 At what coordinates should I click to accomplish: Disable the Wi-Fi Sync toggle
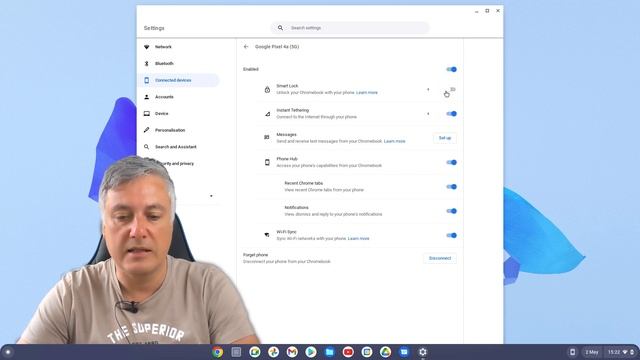pyautogui.click(x=451, y=235)
